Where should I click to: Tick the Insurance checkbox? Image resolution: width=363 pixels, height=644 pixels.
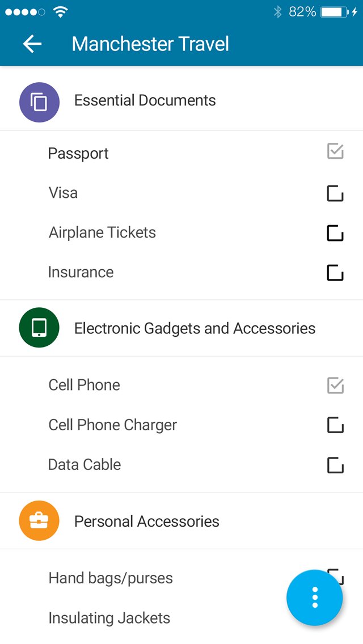(335, 273)
